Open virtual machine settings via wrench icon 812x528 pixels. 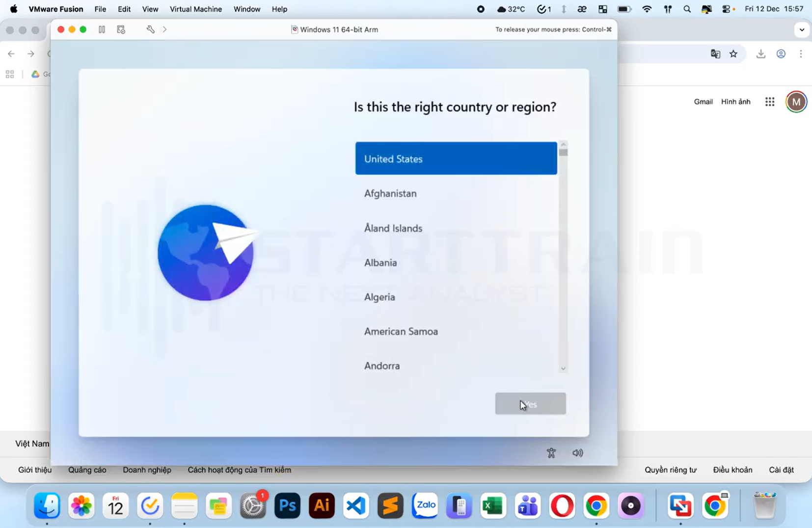(x=150, y=29)
